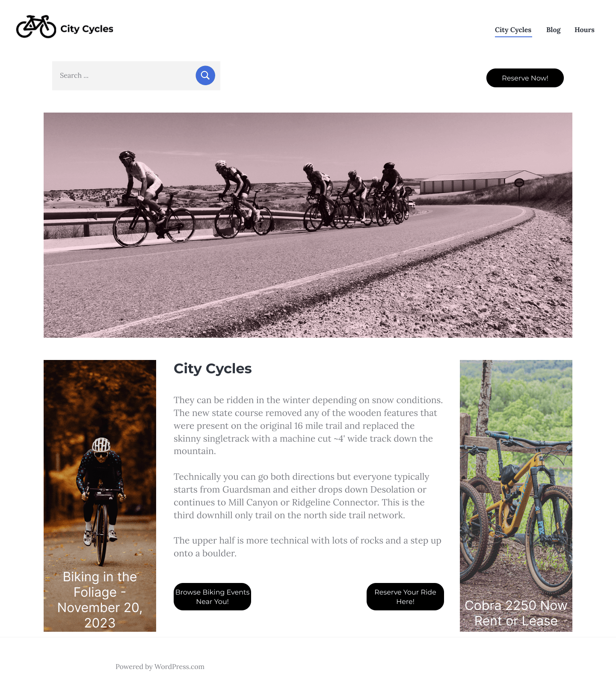Click Cobra 2250 Now Rent or Lease caption
This screenshot has height=675, width=616.
(x=516, y=613)
